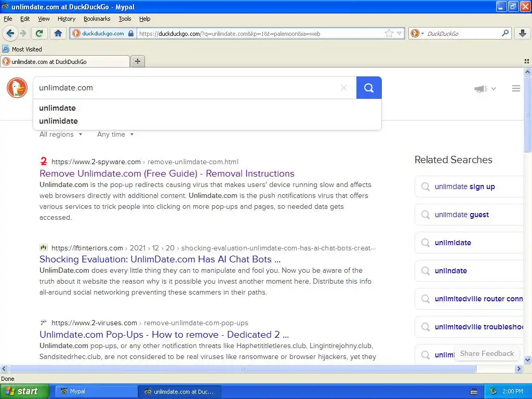
Task: Open Shocking Evaluation UnlimDate.com result link
Action: pos(160,259)
